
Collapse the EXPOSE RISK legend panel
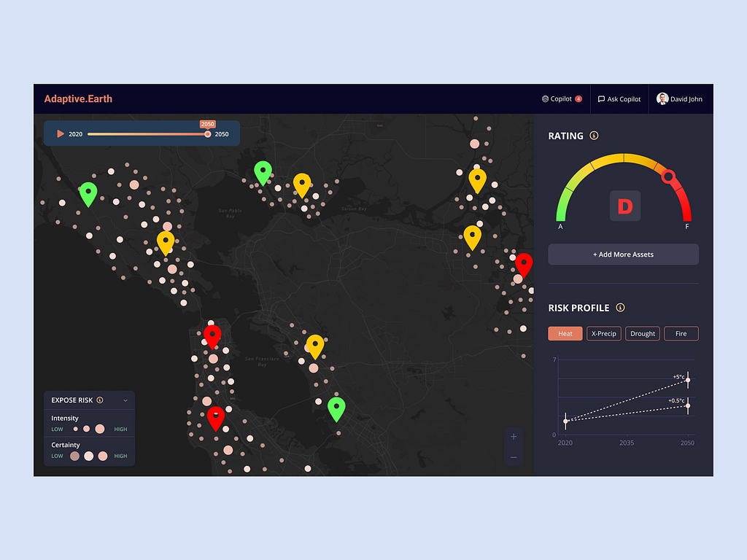click(x=125, y=400)
